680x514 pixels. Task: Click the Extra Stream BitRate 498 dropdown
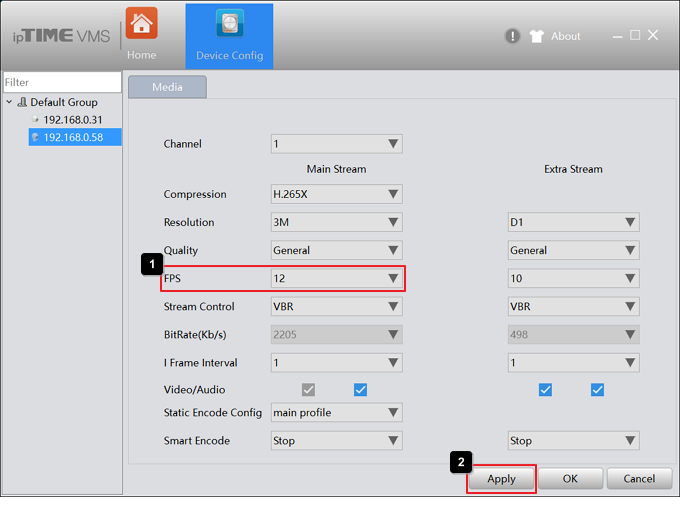pos(573,334)
